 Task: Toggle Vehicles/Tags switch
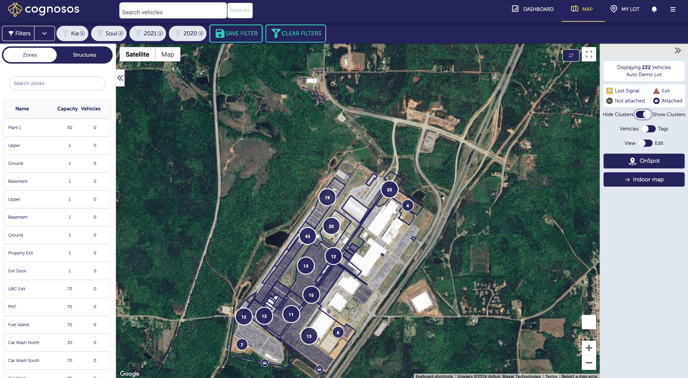tap(648, 129)
